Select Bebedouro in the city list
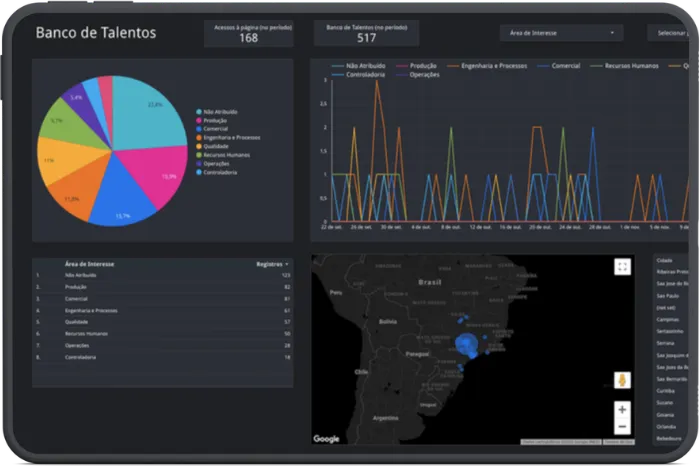 [x=668, y=438]
